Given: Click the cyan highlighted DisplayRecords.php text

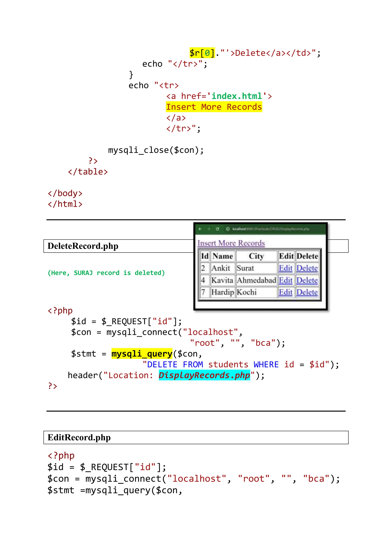Looking at the screenshot, I should click(204, 375).
